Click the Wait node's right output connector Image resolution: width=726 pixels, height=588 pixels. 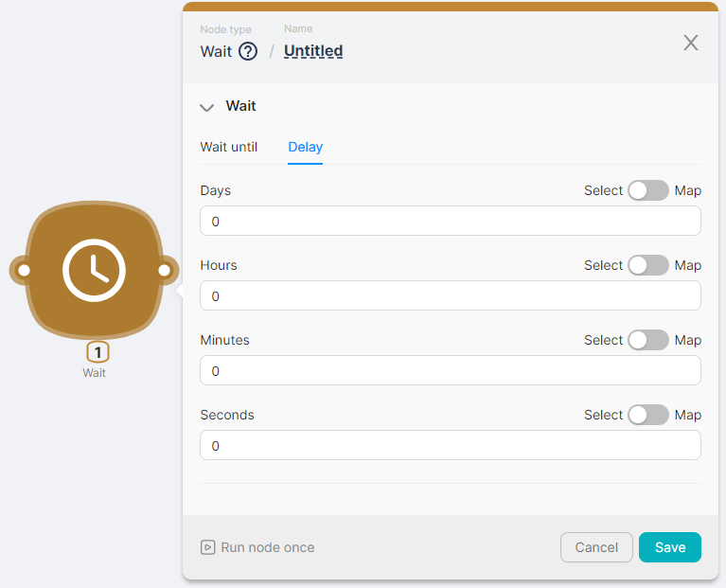(164, 271)
